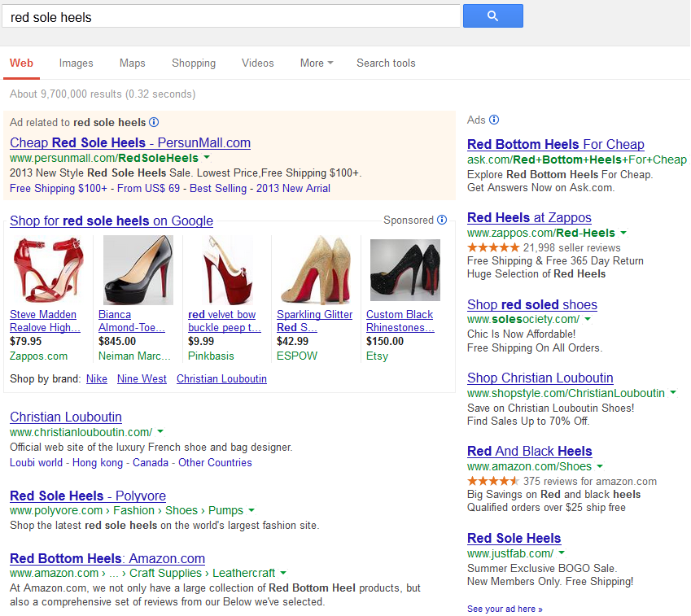The width and height of the screenshot is (691, 616).
Task: Click into the 'red sole heels' search box
Action: [x=231, y=17]
